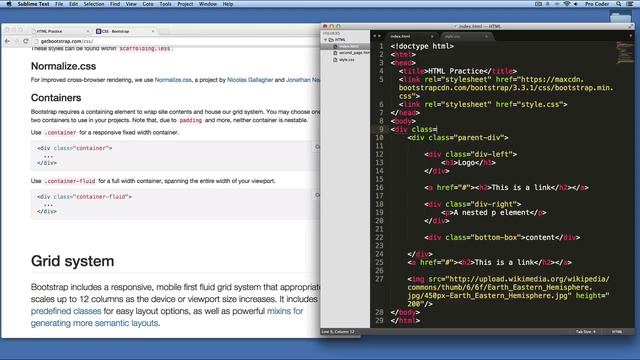Open the Selection menu
This screenshot has height=360, width=640.
tap(94, 4)
